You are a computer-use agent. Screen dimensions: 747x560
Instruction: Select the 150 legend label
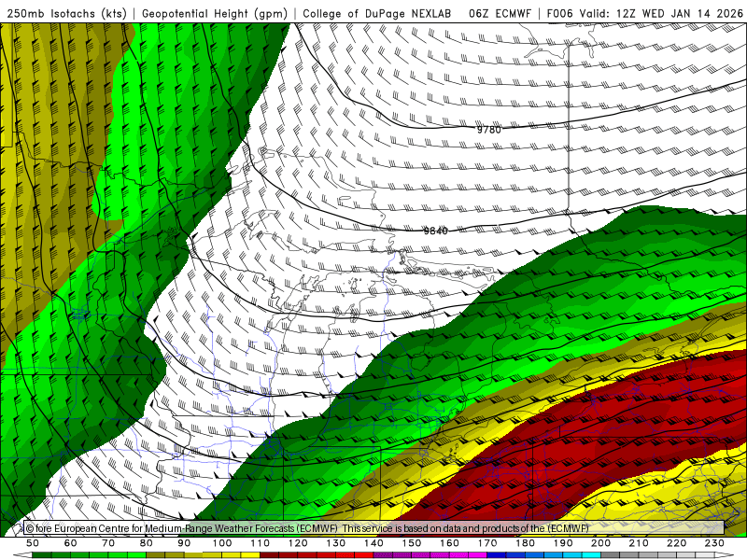412,543
